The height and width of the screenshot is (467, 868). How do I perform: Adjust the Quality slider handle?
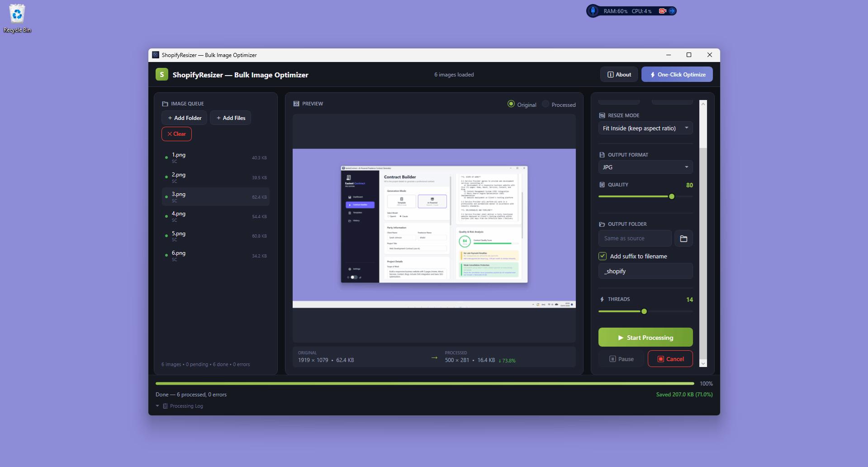[672, 196]
